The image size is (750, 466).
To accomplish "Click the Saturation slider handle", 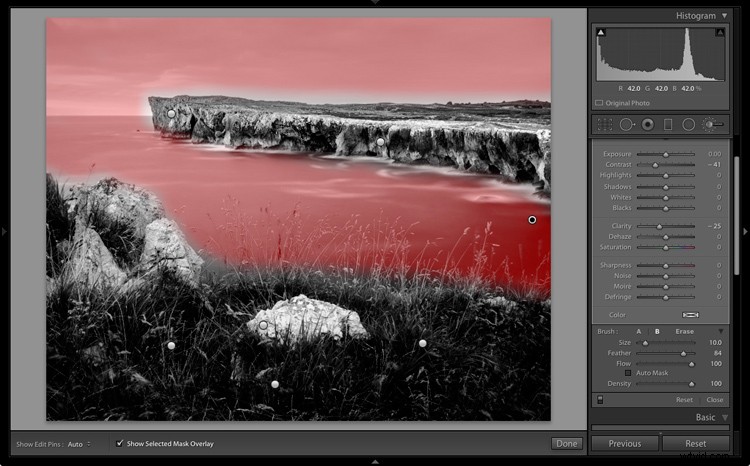I will click(x=665, y=247).
